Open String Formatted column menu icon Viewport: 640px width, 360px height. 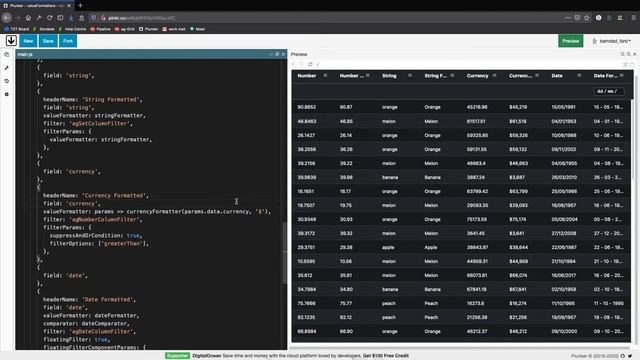(x=452, y=76)
